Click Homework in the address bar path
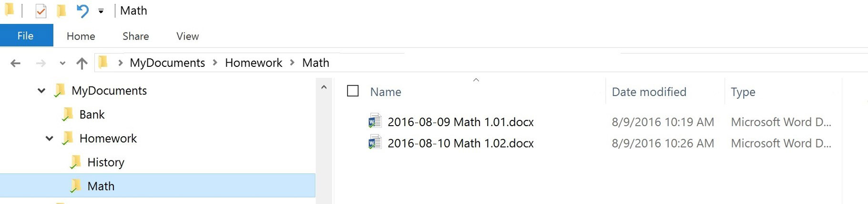868x204 pixels. click(254, 63)
